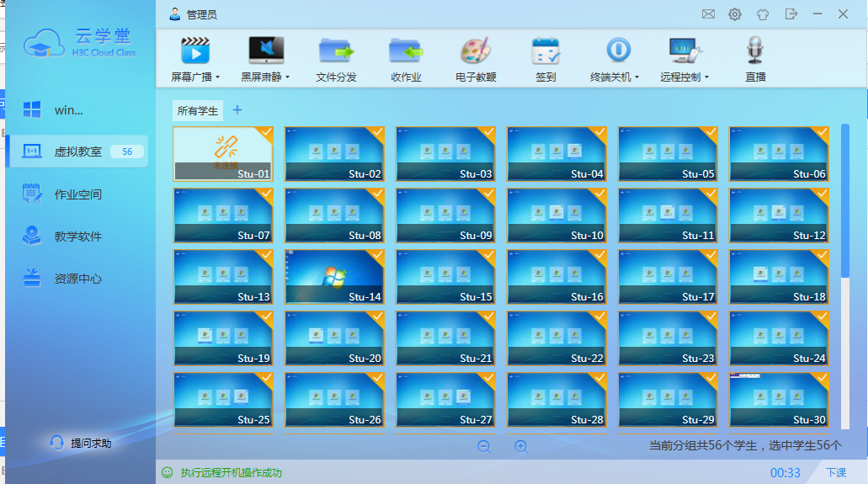868x484 pixels.
Task: Zoom out thumbnails with minus magnifier
Action: click(x=484, y=446)
